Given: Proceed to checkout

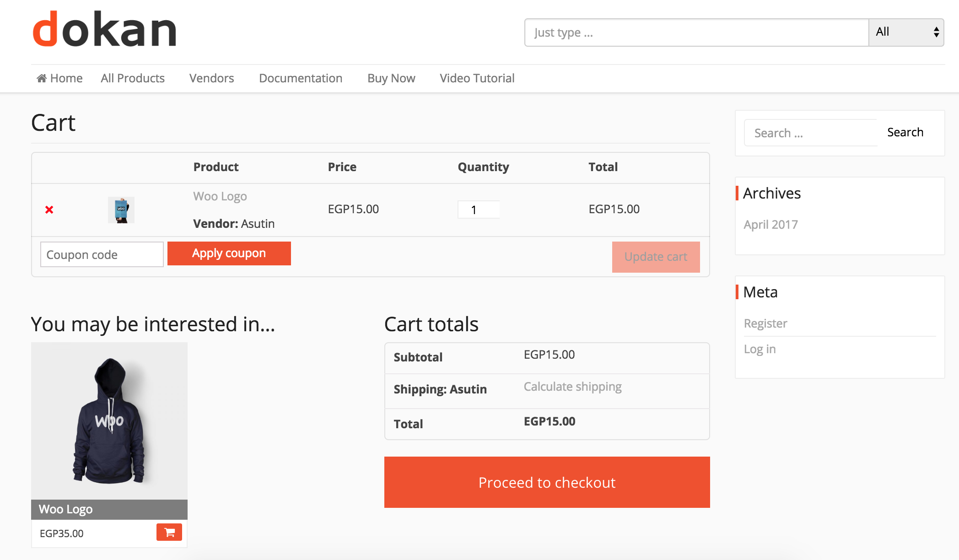Looking at the screenshot, I should click(547, 482).
